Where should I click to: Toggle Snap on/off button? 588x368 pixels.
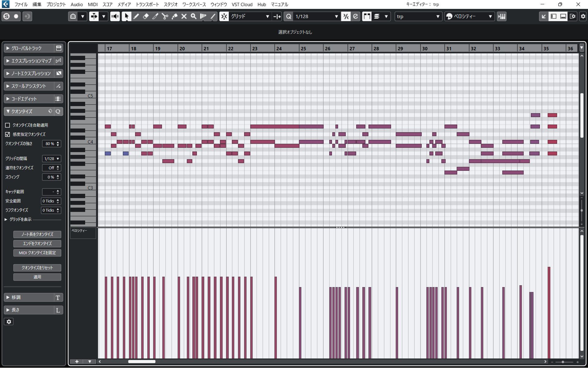(x=224, y=17)
